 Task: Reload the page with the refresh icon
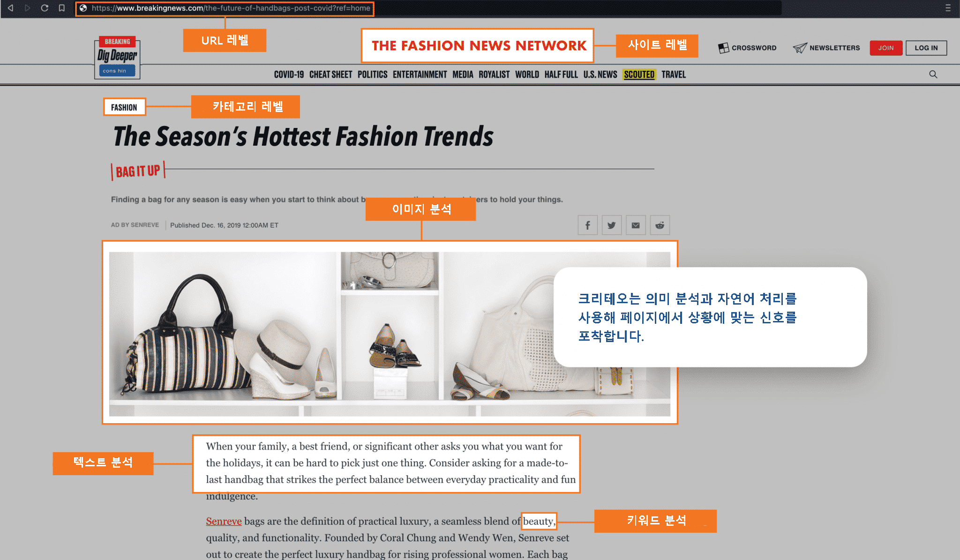[45, 8]
